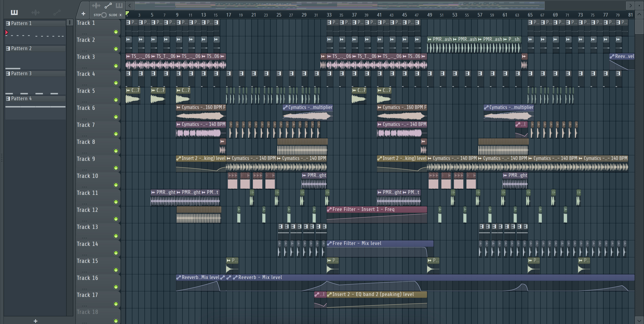Screen dimensions: 644x324
Task: Jump to bar 33 on the timeline ruler
Action: pos(329,15)
